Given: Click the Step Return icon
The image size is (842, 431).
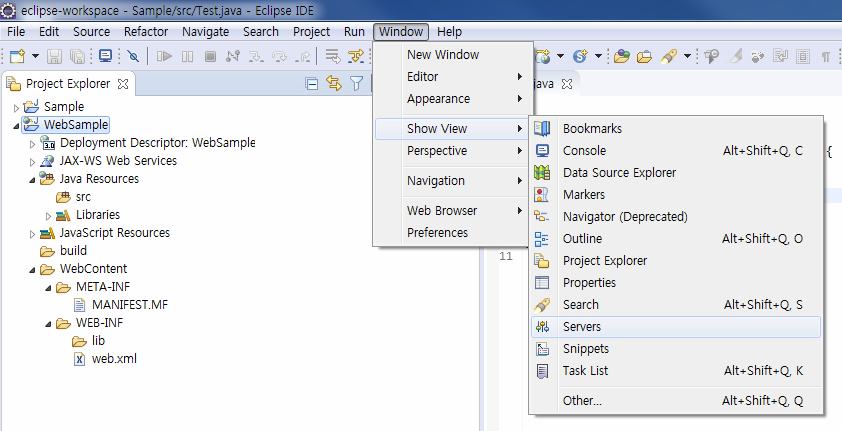Looking at the screenshot, I should 303,56.
